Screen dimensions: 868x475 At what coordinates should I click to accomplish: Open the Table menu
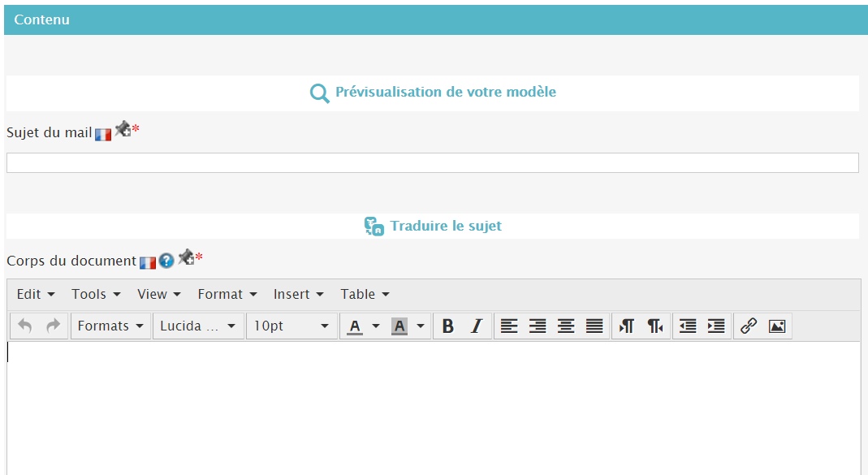pos(365,295)
